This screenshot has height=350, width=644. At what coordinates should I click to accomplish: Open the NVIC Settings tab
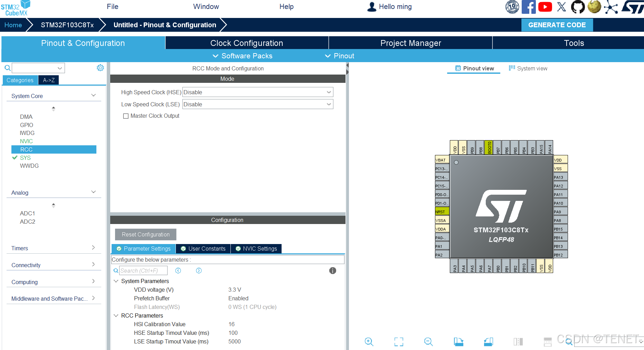point(256,249)
